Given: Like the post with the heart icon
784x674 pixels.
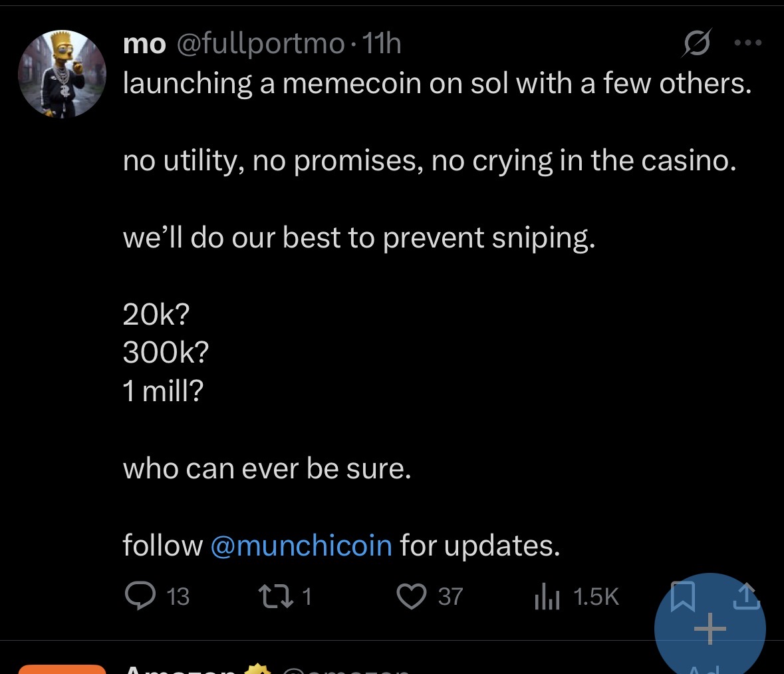Looking at the screenshot, I should coord(411,596).
